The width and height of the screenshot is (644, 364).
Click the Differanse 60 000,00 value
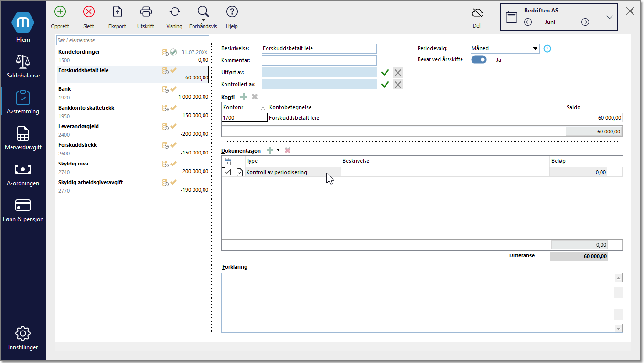(579, 257)
